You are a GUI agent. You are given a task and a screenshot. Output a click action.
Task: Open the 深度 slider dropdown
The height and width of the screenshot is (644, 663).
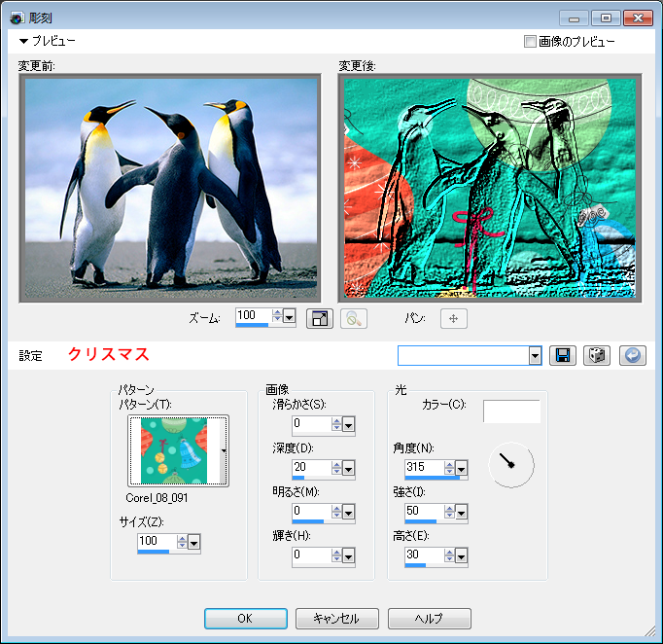click(348, 468)
